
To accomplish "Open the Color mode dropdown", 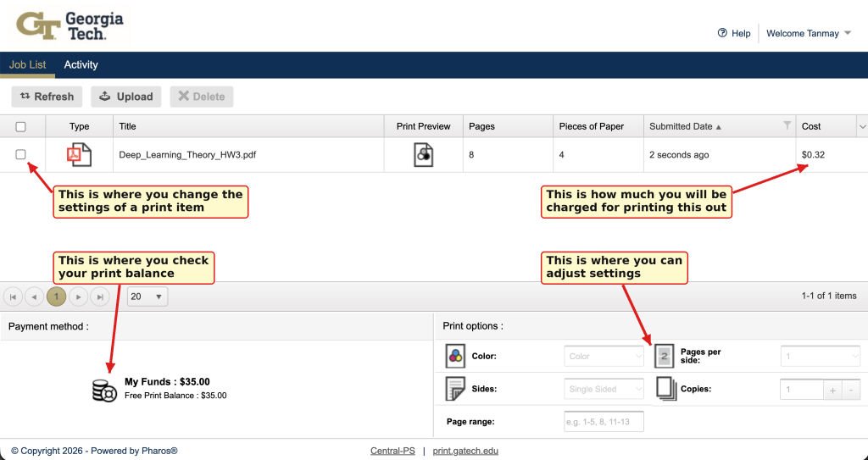I will pos(604,356).
